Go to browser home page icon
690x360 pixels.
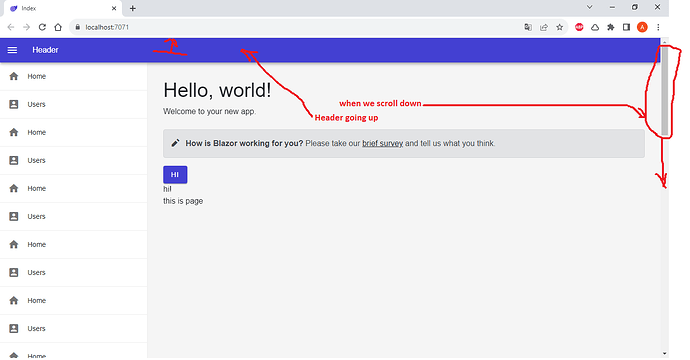pyautogui.click(x=58, y=27)
